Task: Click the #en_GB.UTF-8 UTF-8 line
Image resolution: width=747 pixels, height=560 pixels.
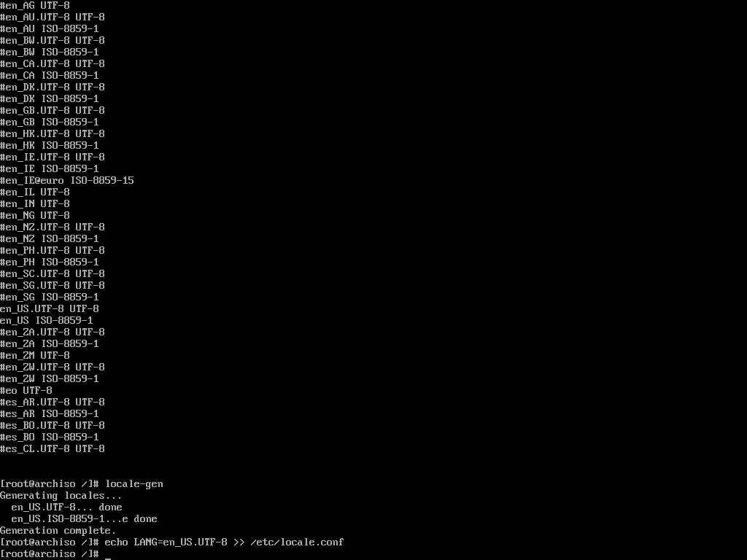Action: pos(53,111)
